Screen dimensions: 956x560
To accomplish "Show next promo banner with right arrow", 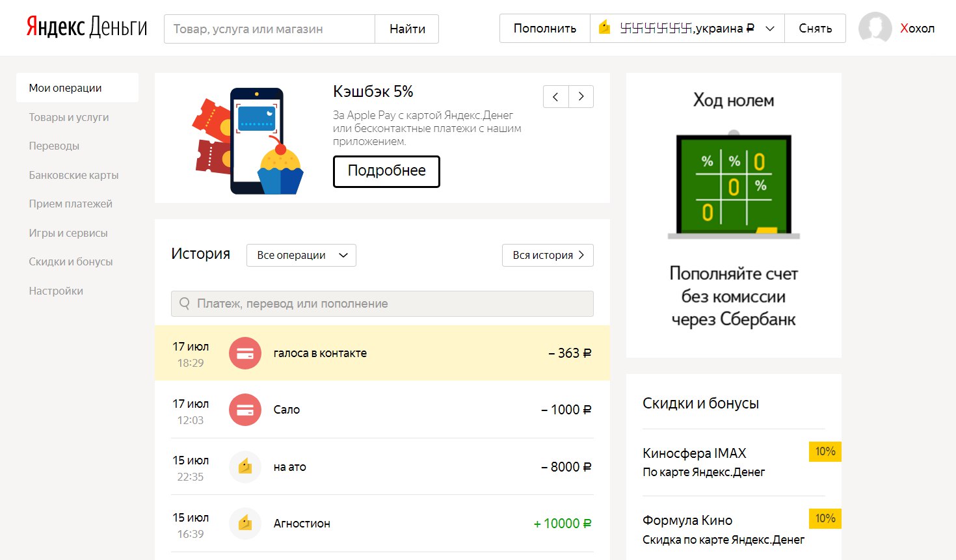I will (x=581, y=96).
